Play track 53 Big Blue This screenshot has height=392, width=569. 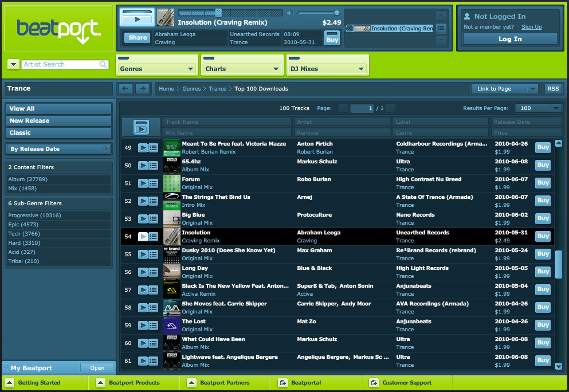click(x=143, y=219)
